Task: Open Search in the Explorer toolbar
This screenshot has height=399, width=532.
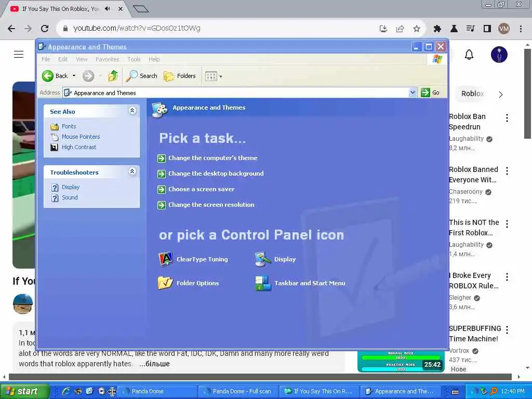Action: pos(141,76)
